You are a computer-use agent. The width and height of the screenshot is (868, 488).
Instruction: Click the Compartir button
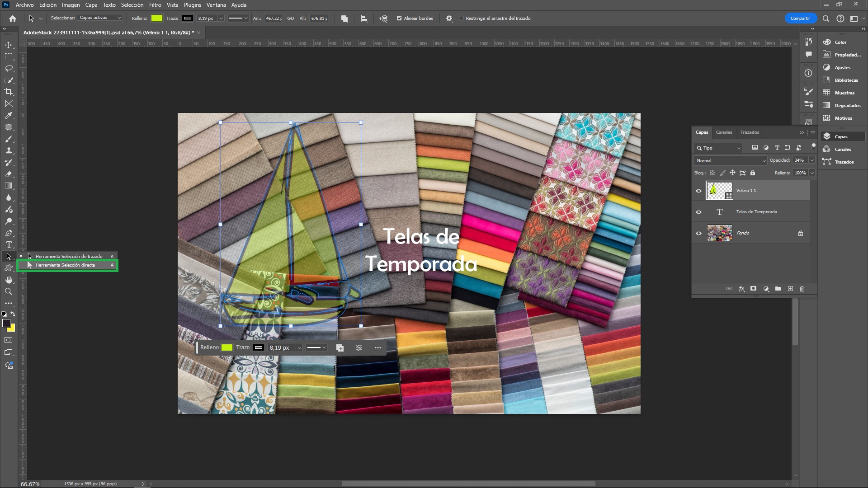800,18
